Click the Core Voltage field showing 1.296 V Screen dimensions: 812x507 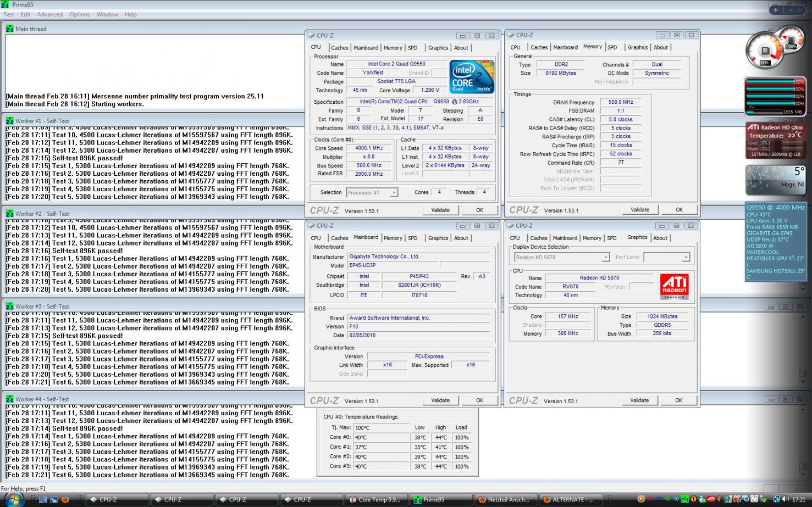click(x=430, y=90)
